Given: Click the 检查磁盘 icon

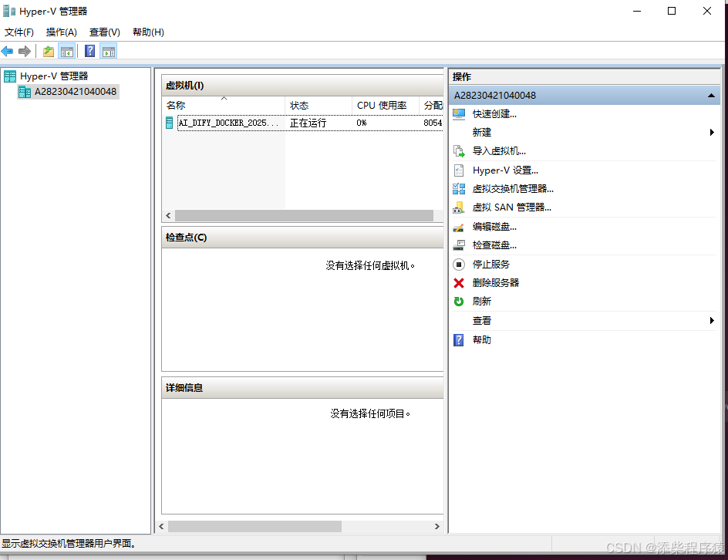Looking at the screenshot, I should pyautogui.click(x=459, y=245).
